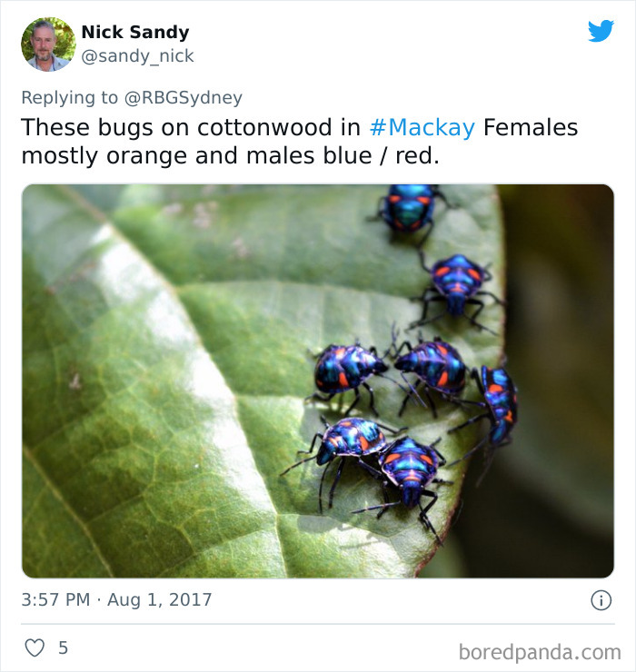Like the tweet with the heart icon
This screenshot has height=672, width=636.
pos(35,647)
